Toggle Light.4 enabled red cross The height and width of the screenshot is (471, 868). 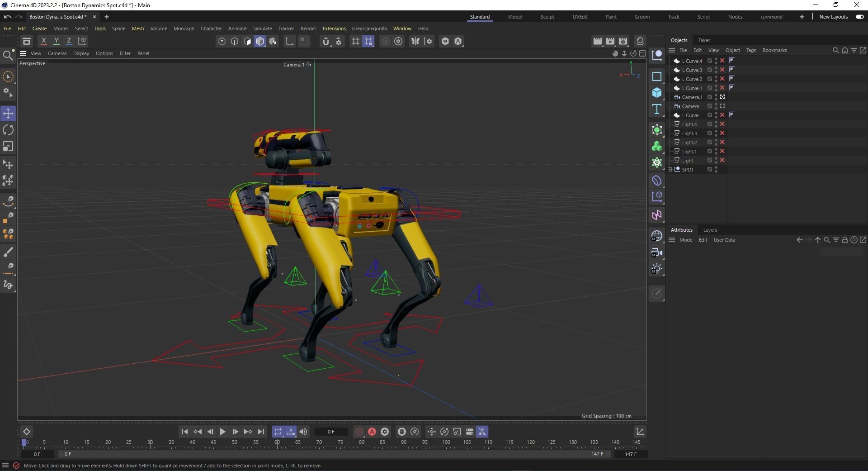[722, 124]
